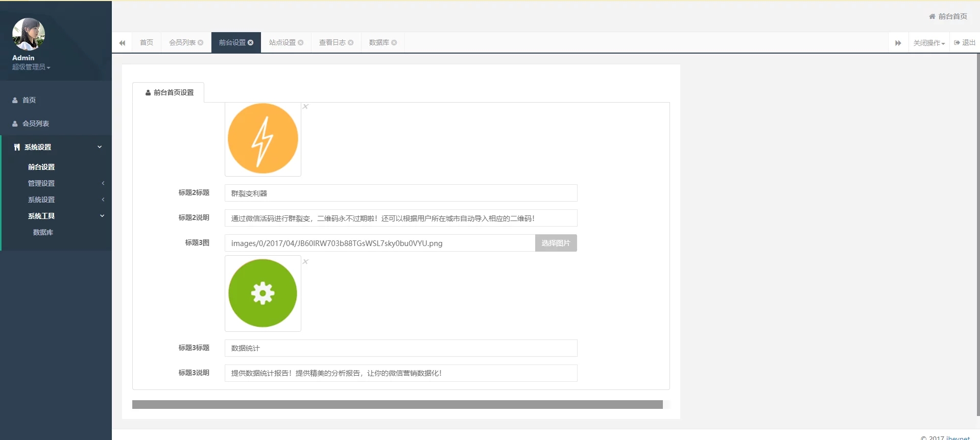Close the 数据库 tab with its x icon
Screen dimensions: 980x440
click(394, 43)
